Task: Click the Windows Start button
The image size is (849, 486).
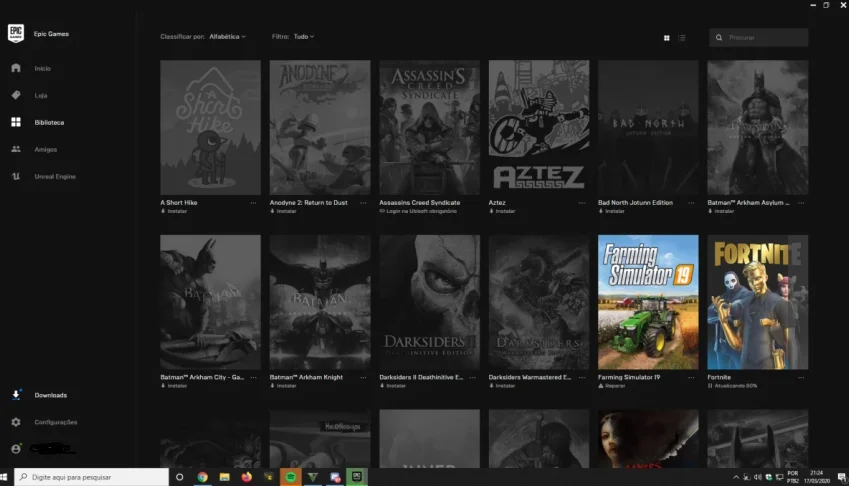Action: pos(4,477)
